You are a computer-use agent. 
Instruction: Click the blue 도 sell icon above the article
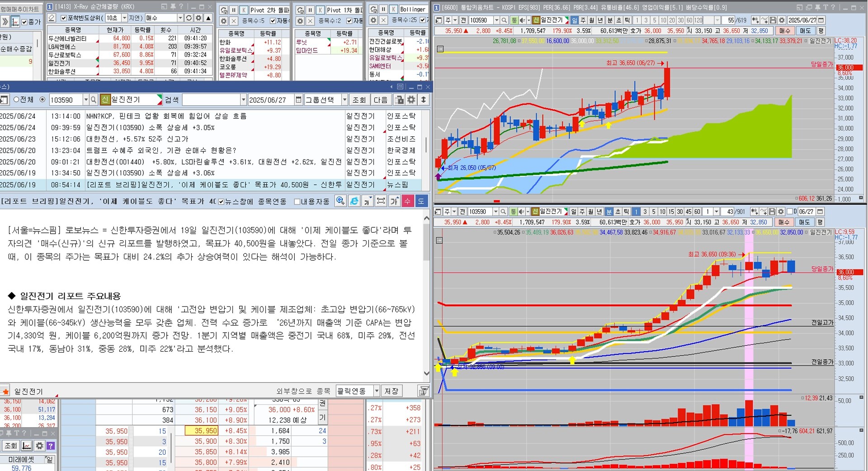[x=421, y=201]
